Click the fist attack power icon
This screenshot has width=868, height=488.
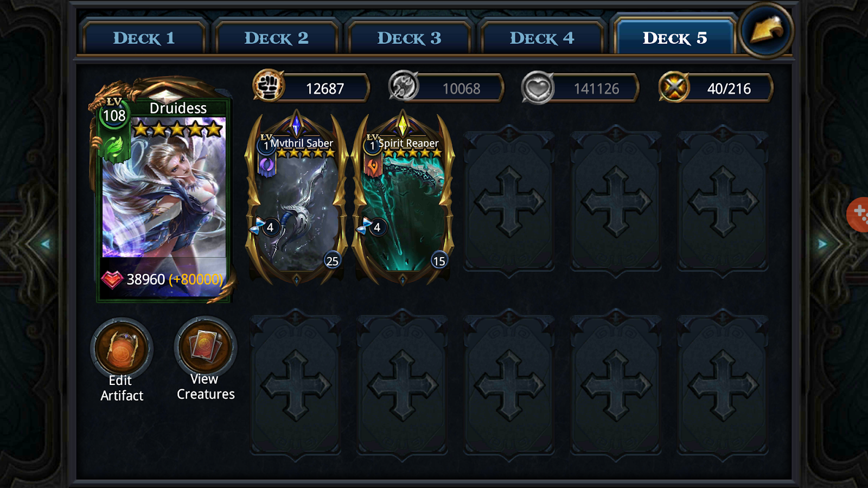[269, 86]
